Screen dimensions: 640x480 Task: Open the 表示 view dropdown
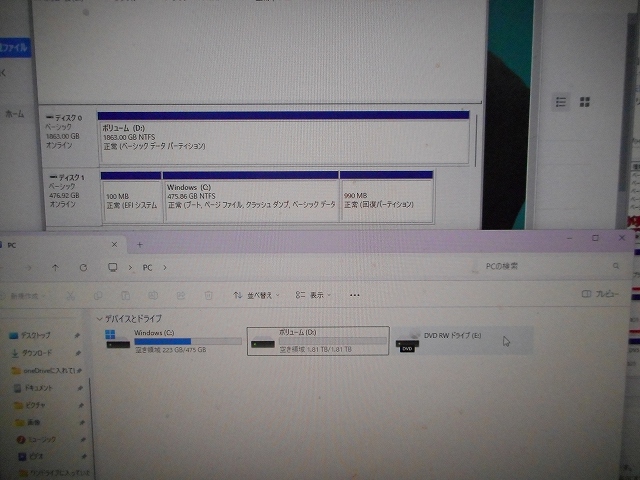tap(314, 295)
